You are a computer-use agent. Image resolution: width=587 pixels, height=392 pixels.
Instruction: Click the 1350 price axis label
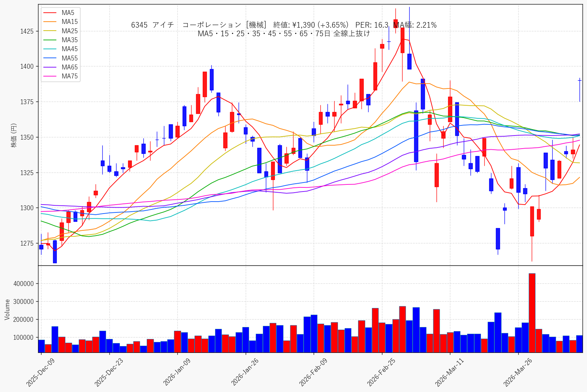tap(27, 137)
